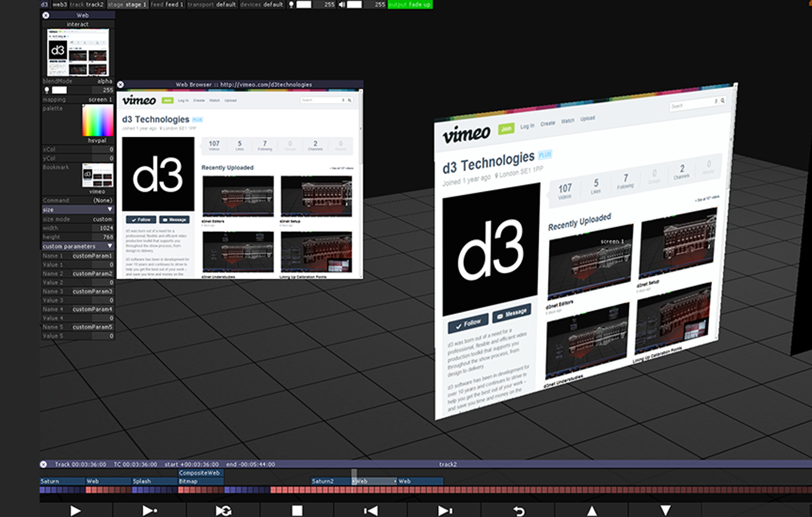Click the up triangle transport button
Viewport: 812px width, 517px height.
[x=591, y=511]
